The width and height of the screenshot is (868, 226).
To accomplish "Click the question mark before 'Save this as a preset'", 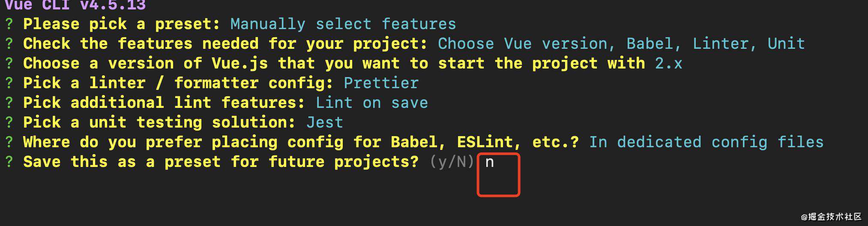I will click(x=9, y=162).
